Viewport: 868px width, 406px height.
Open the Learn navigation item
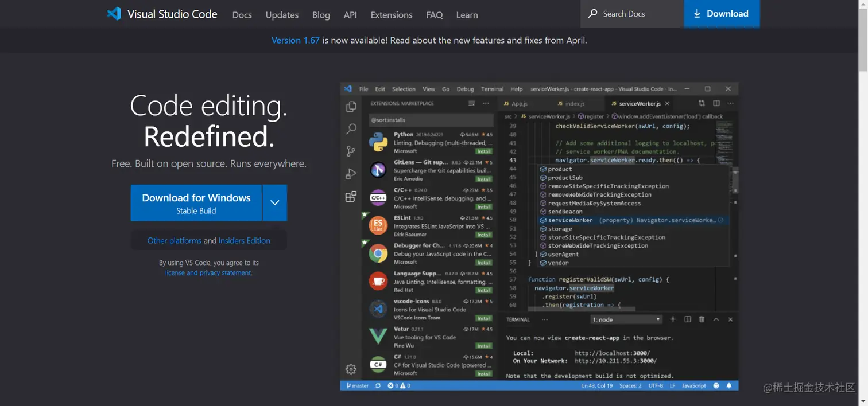(467, 15)
